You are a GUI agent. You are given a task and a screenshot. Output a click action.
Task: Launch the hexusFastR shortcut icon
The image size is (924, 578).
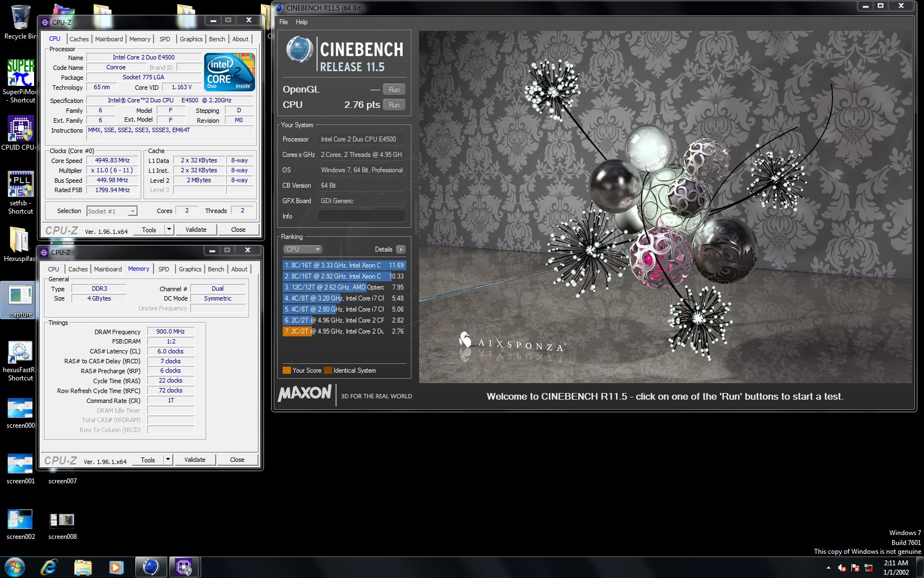pyautogui.click(x=20, y=352)
